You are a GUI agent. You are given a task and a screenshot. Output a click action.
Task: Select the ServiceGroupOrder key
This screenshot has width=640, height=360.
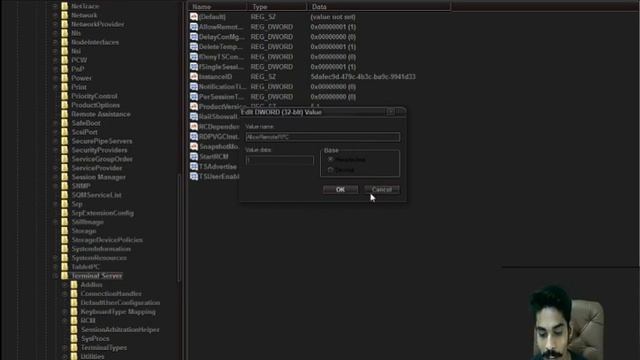(102, 159)
